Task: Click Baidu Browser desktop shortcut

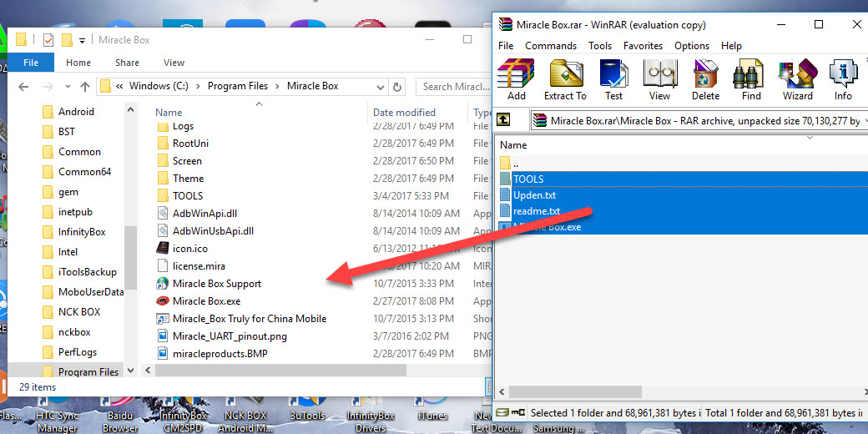Action: point(120,416)
